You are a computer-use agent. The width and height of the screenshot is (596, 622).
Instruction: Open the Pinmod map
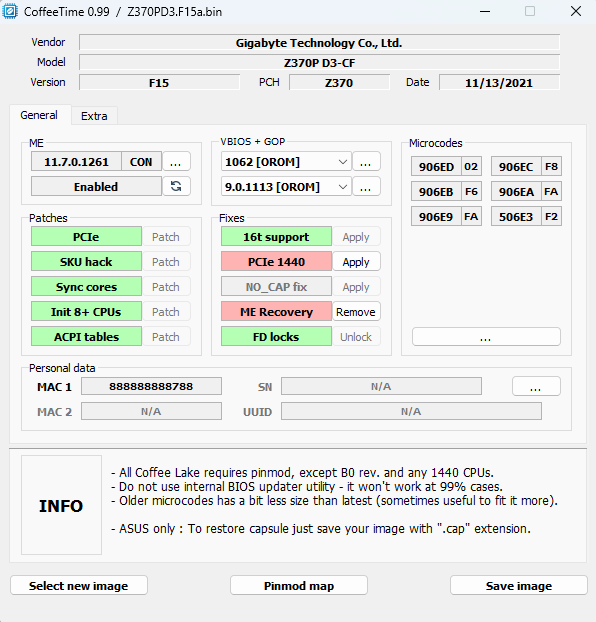pos(299,586)
